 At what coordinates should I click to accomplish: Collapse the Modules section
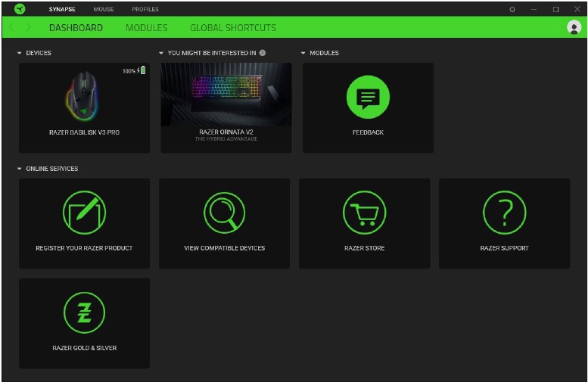[x=303, y=53]
